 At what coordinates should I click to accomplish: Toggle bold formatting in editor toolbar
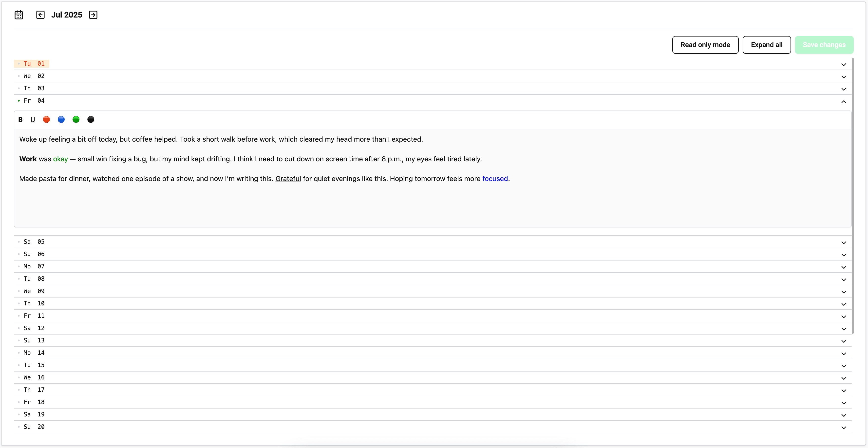coord(20,120)
